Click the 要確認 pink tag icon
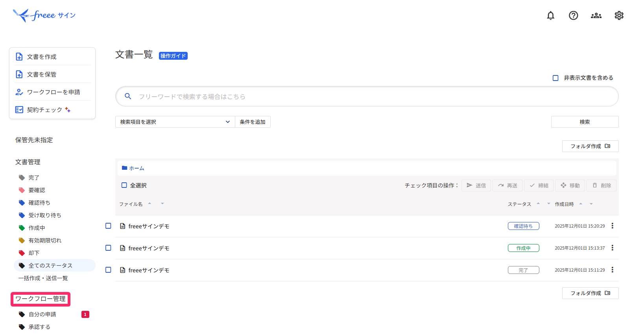The image size is (644, 336). pos(22,190)
